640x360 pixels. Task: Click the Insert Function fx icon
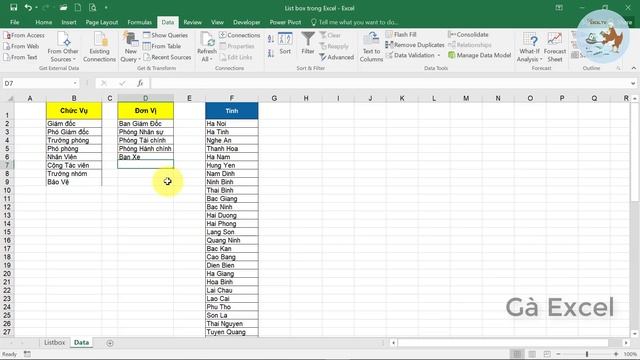point(140,83)
